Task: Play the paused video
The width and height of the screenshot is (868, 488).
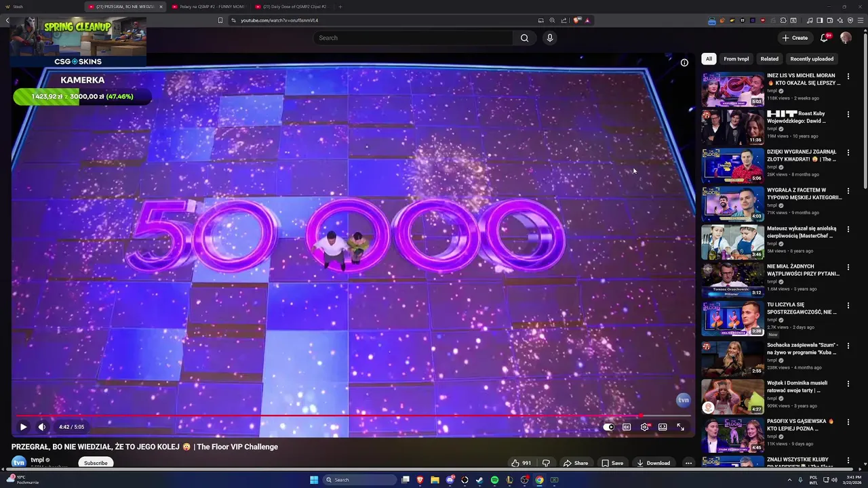Action: click(23, 427)
